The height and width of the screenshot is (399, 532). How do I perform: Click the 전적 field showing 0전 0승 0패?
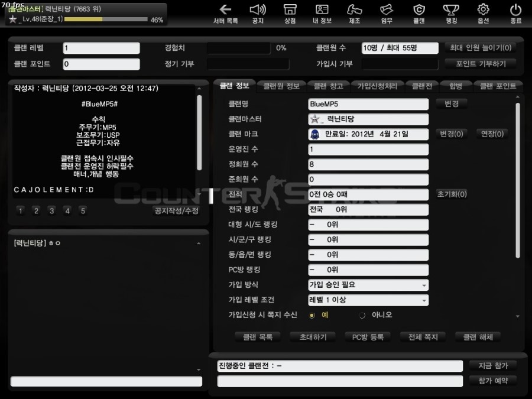[x=368, y=194]
